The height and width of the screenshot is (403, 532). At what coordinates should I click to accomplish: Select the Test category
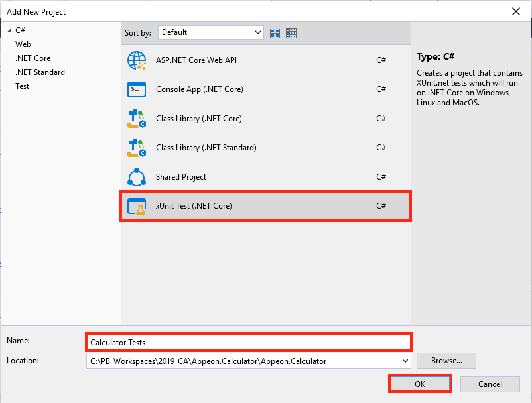[23, 86]
